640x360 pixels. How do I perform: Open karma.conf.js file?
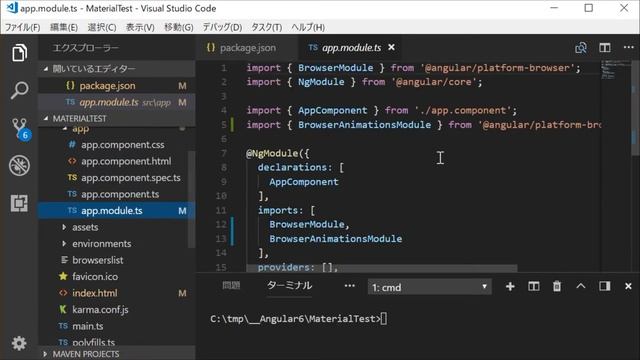click(x=100, y=310)
